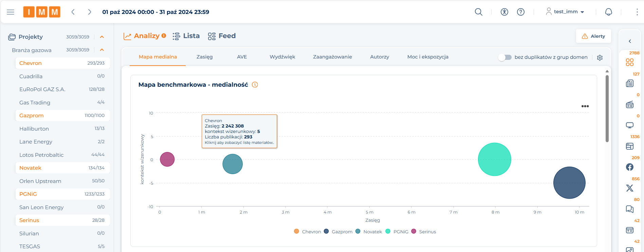Click the IMM logo

(x=42, y=12)
